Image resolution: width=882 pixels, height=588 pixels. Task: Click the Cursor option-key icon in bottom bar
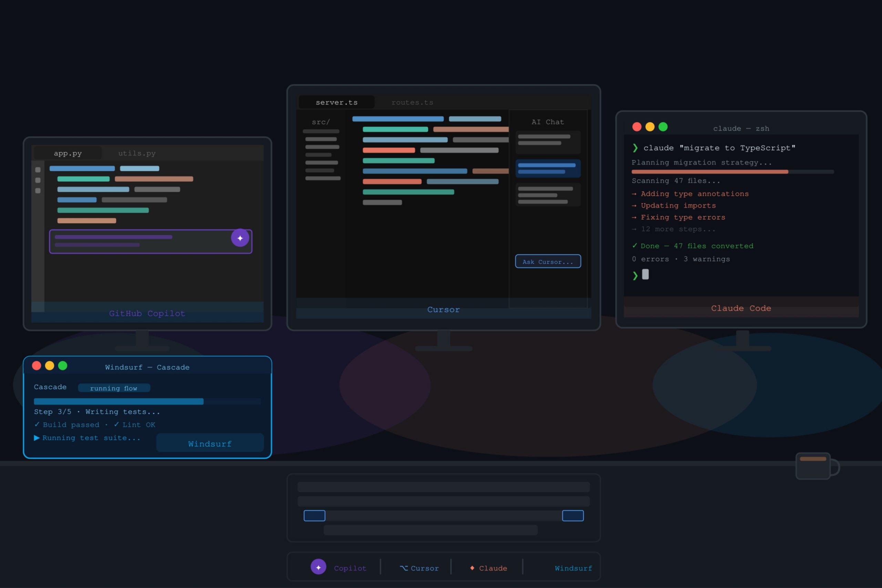coord(403,568)
